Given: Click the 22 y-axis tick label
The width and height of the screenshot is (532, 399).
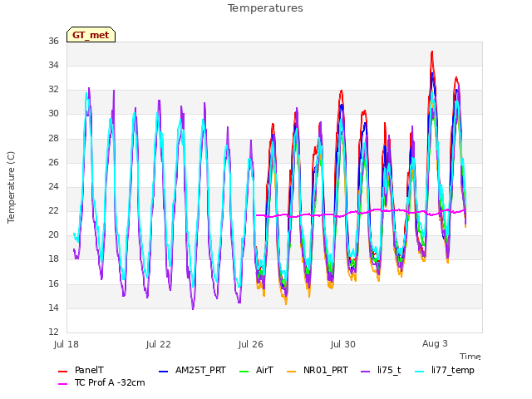Looking at the screenshot, I should click(x=53, y=210).
